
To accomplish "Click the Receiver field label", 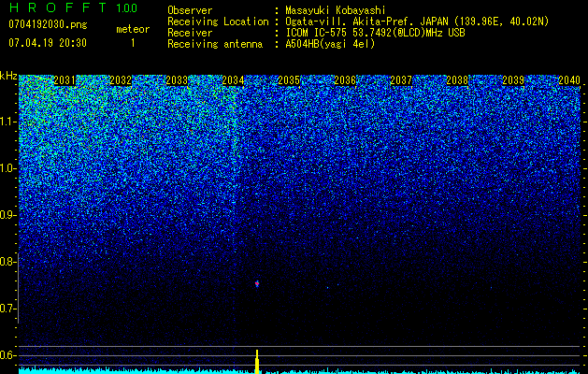I will (190, 33).
